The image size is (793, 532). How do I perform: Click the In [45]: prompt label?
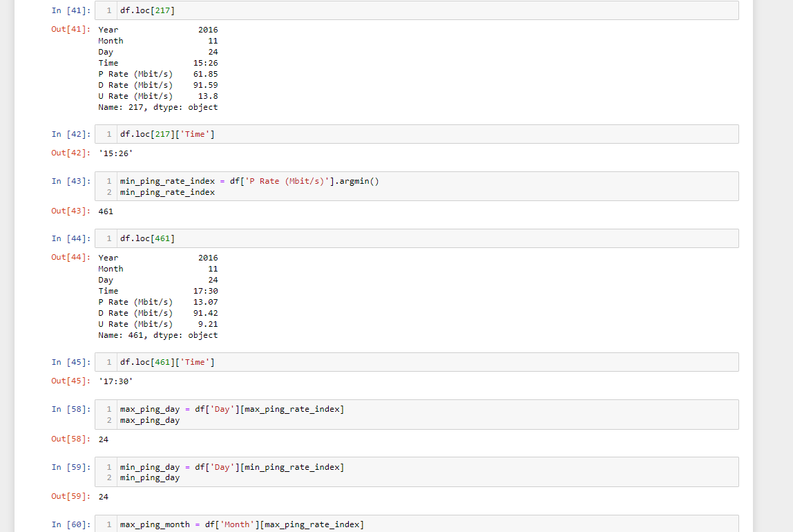(x=70, y=362)
